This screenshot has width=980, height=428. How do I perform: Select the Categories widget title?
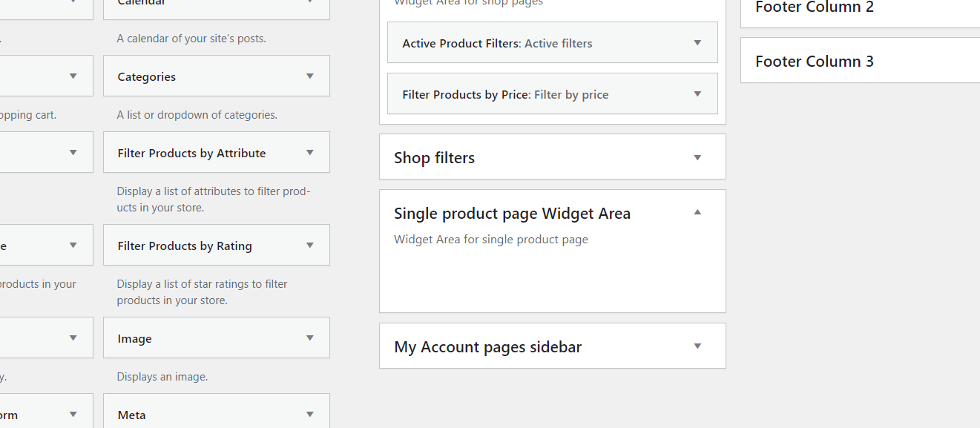pyautogui.click(x=147, y=77)
